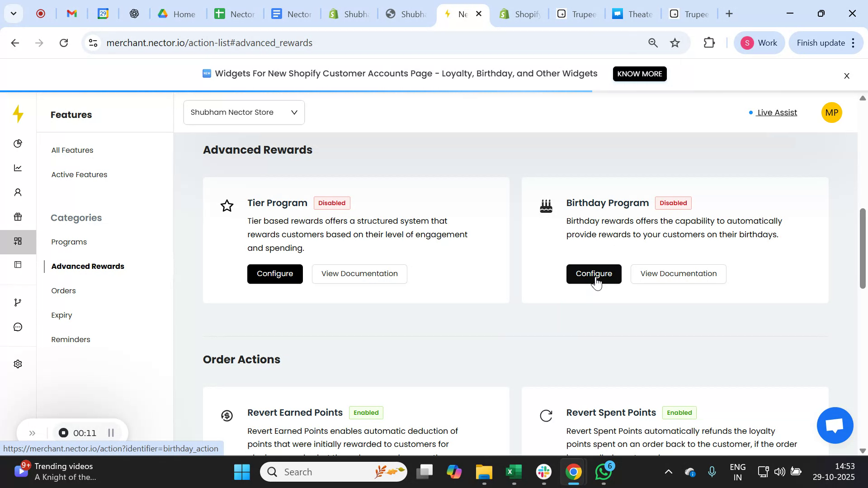The width and height of the screenshot is (868, 488).
Task: Select the line chart reports icon
Action: coord(18,168)
